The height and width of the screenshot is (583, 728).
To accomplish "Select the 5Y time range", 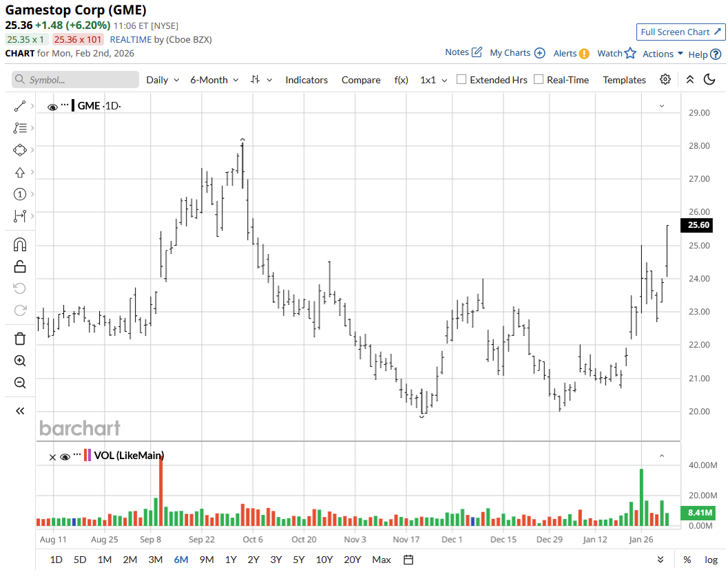I will click(298, 560).
